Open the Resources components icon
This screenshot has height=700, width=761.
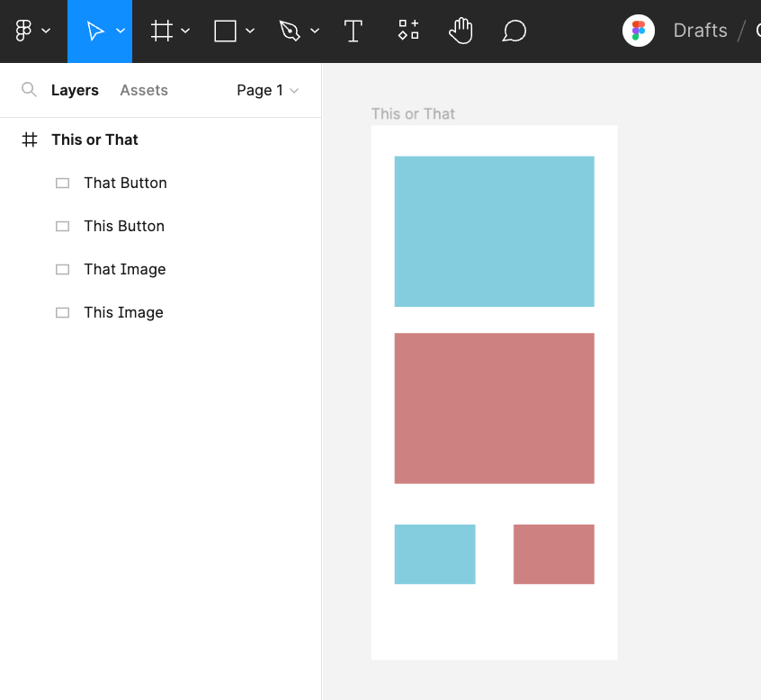pos(408,30)
